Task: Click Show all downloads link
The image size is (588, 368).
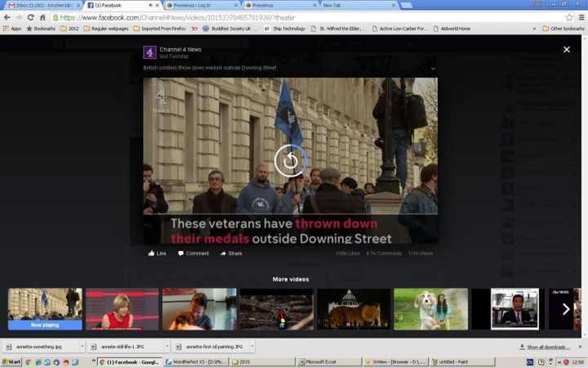Action: (548, 347)
